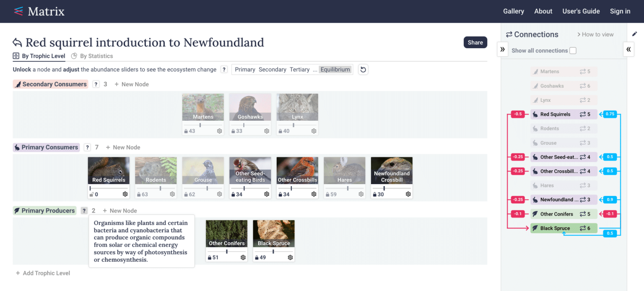
Task: Add New Node to Secondary Consumers
Action: coord(132,84)
